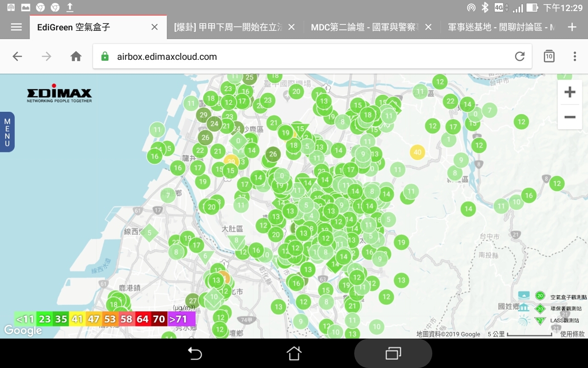588x368 pixels.
Task: Tap the 下午12:29 clock
Action: [x=563, y=8]
